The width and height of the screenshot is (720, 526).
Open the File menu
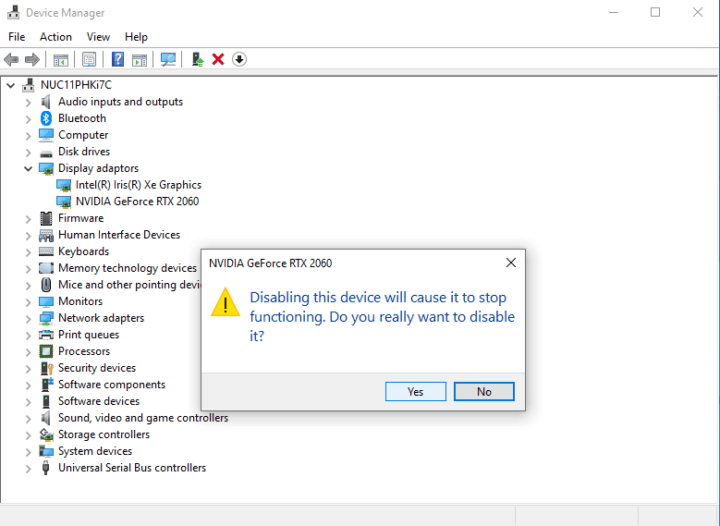(x=17, y=37)
